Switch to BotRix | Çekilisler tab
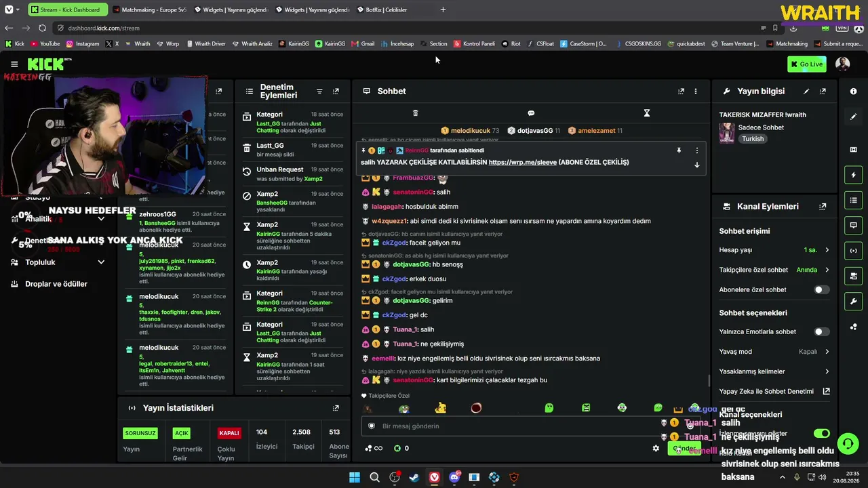868x488 pixels. coord(392,9)
